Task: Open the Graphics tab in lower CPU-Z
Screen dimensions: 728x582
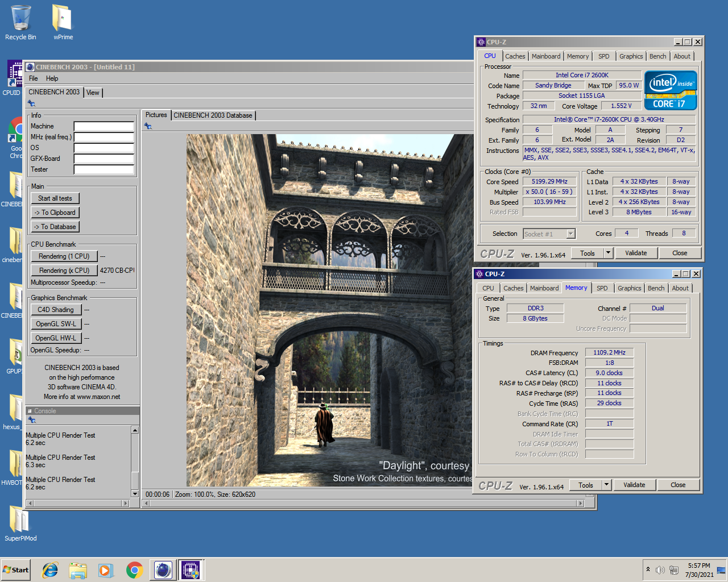Action: 629,288
